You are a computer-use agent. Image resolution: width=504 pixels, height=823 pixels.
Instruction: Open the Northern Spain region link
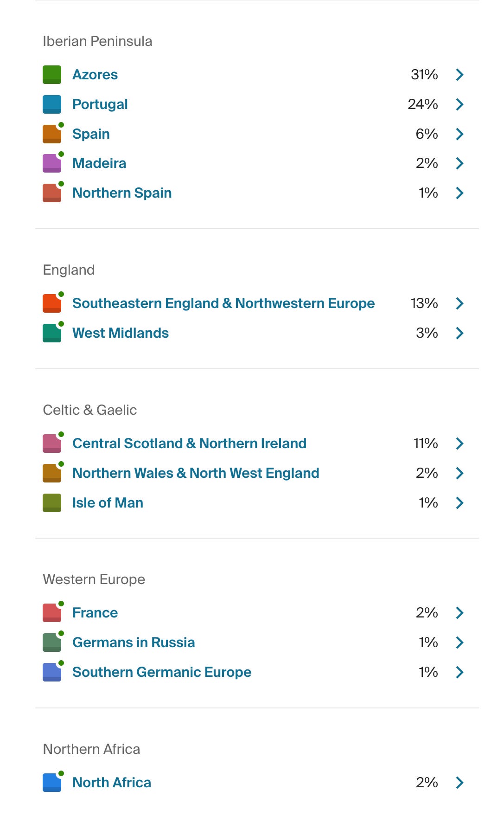click(x=122, y=193)
